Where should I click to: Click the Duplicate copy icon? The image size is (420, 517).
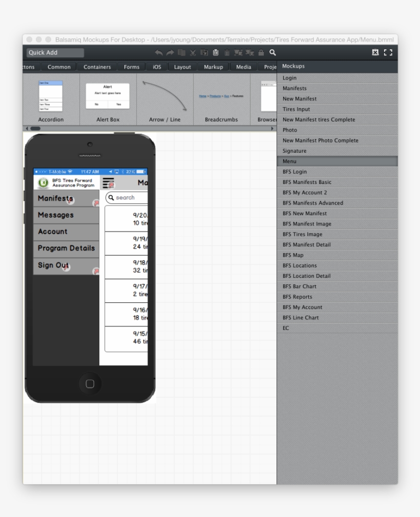coord(182,52)
